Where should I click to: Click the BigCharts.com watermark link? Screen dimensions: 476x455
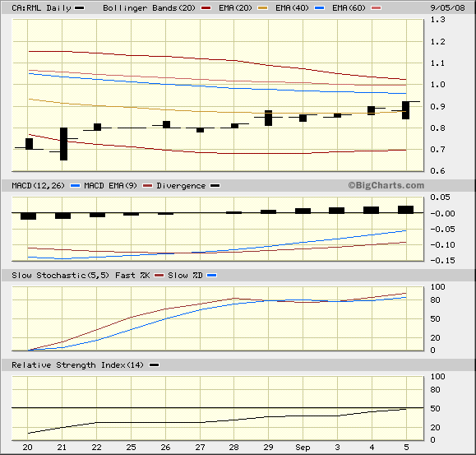tap(386, 185)
